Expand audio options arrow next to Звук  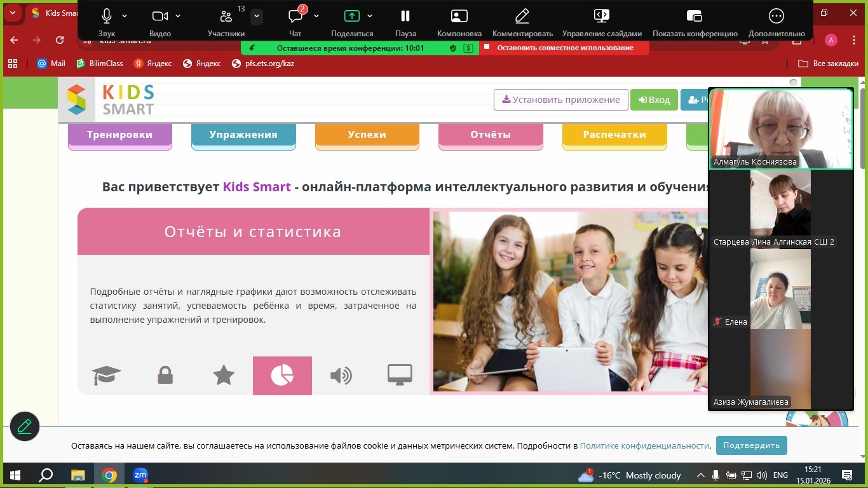pyautogui.click(x=125, y=16)
